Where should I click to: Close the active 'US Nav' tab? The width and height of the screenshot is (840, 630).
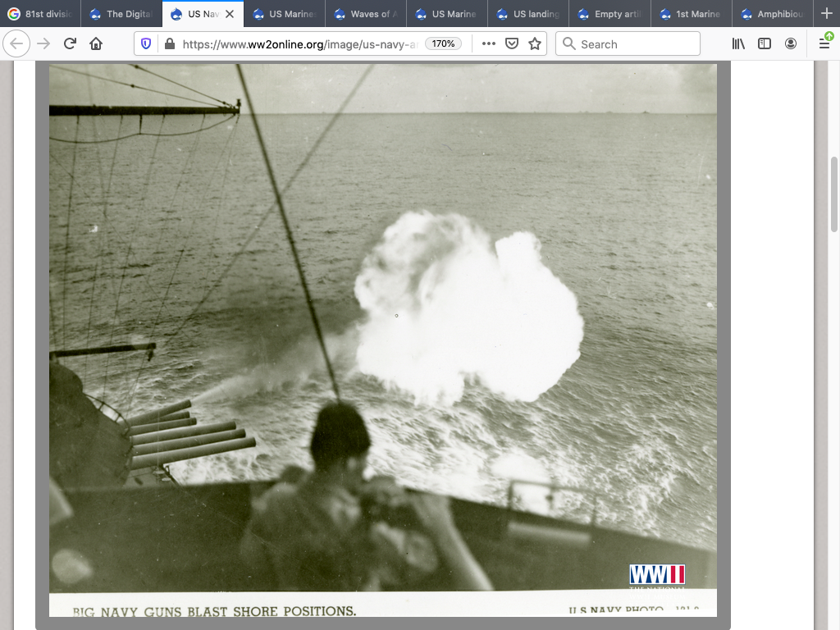click(x=230, y=14)
